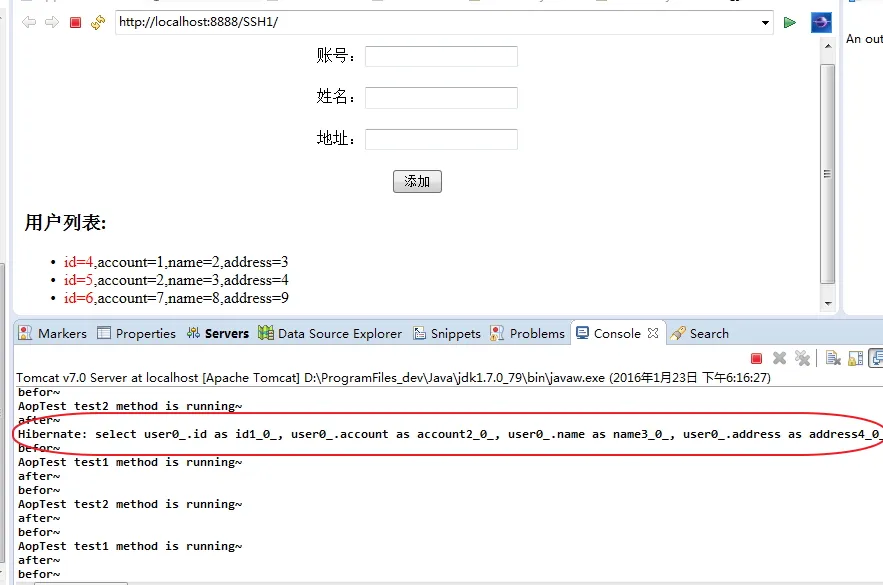Switch to the Markers tab
883x585 pixels.
(53, 333)
